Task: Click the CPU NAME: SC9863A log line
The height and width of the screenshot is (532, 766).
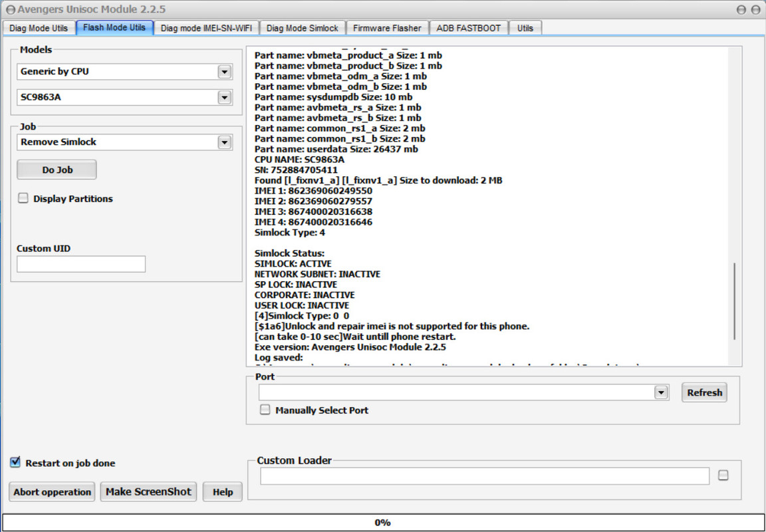Action: tap(299, 160)
